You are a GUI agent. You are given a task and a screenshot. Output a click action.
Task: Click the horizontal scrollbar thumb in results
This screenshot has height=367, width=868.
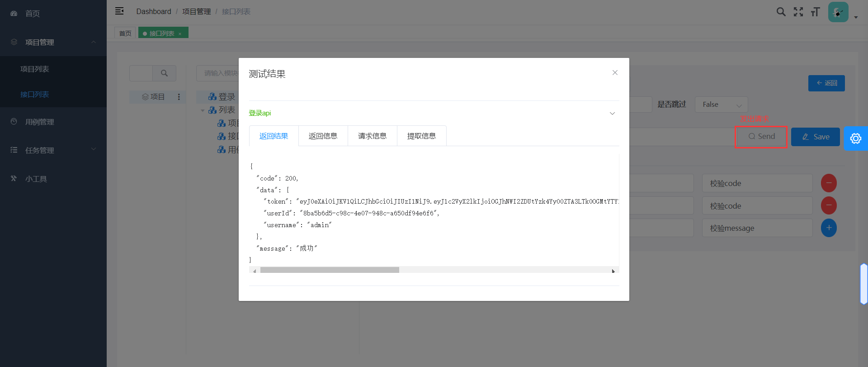[x=330, y=270]
